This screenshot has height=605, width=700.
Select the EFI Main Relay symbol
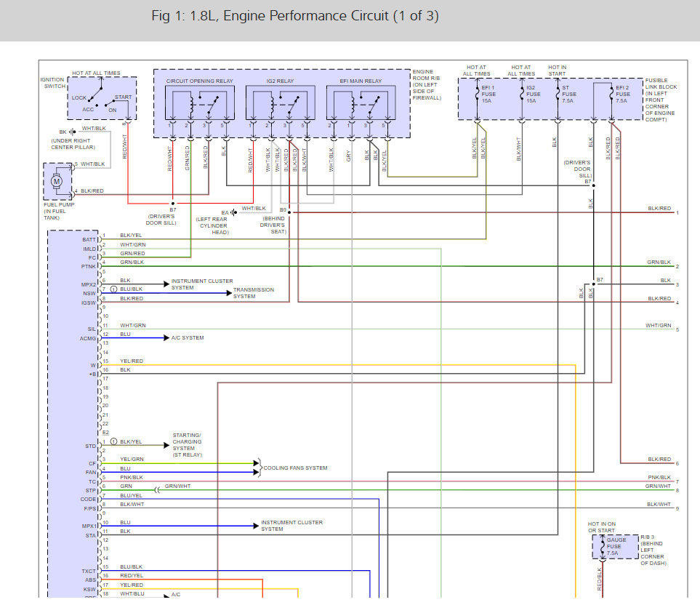pos(361,103)
